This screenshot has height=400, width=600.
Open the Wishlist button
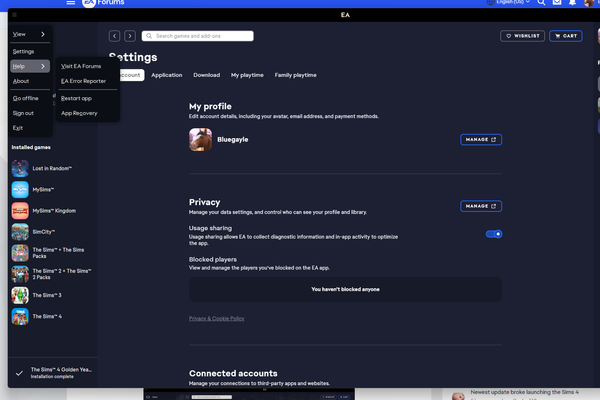pyautogui.click(x=522, y=36)
